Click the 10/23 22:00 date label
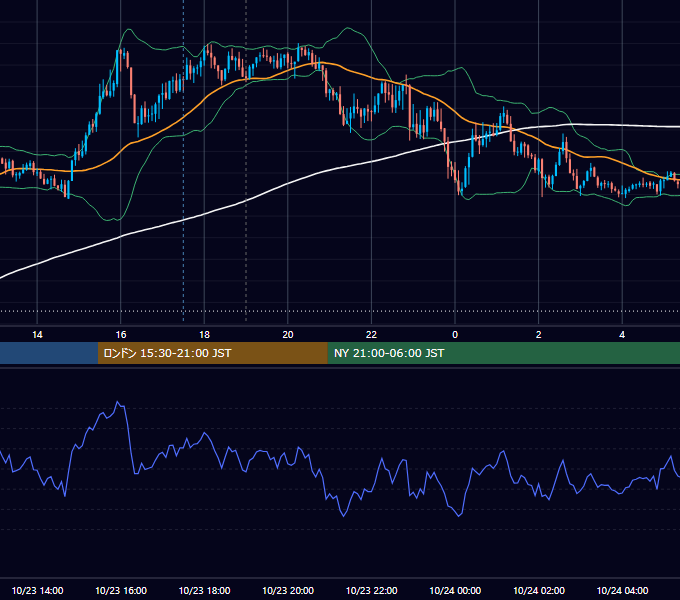 (x=371, y=590)
